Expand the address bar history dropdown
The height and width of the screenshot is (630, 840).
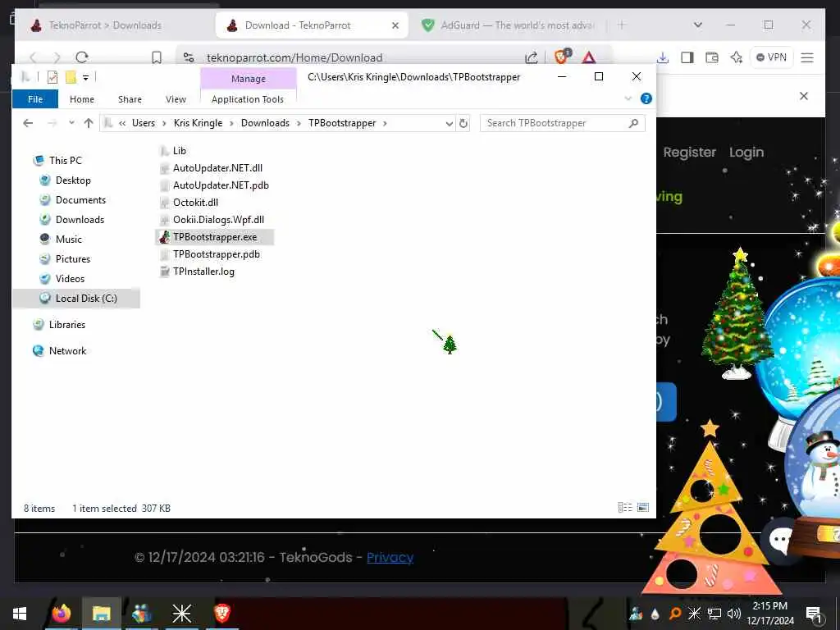click(x=449, y=123)
